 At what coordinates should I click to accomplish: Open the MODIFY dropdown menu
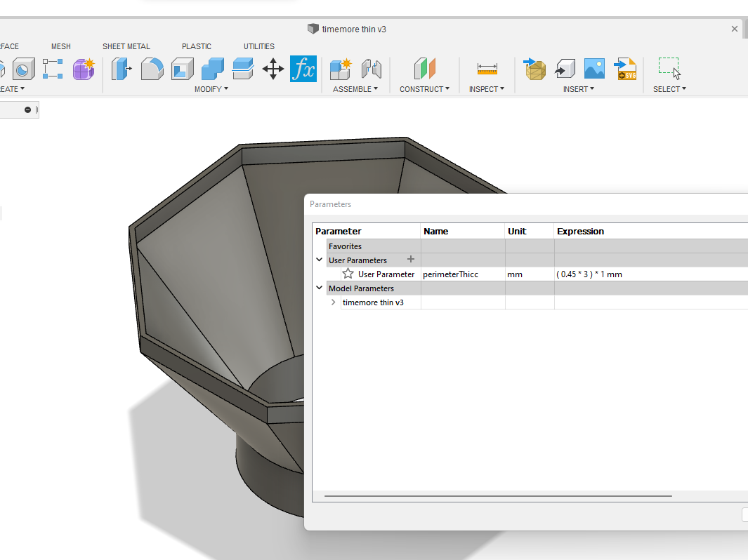211,89
